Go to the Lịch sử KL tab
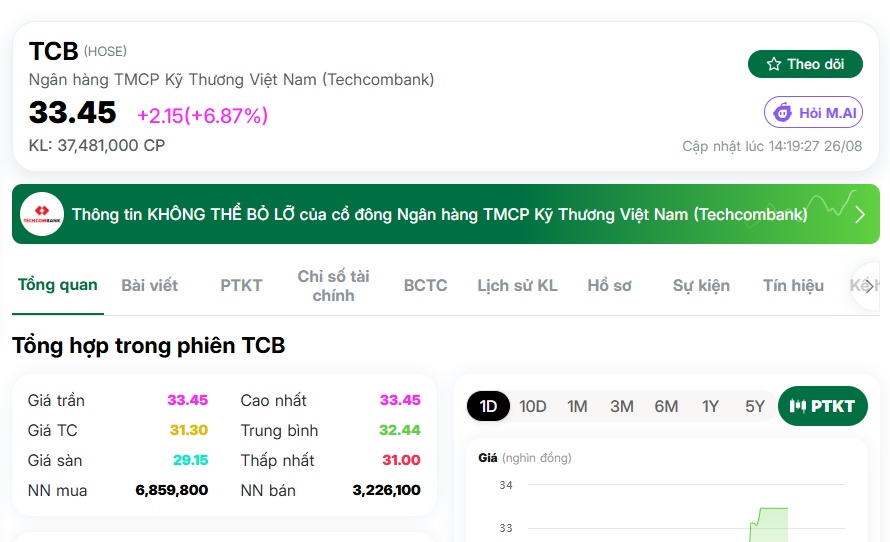890x542 pixels. pos(517,285)
